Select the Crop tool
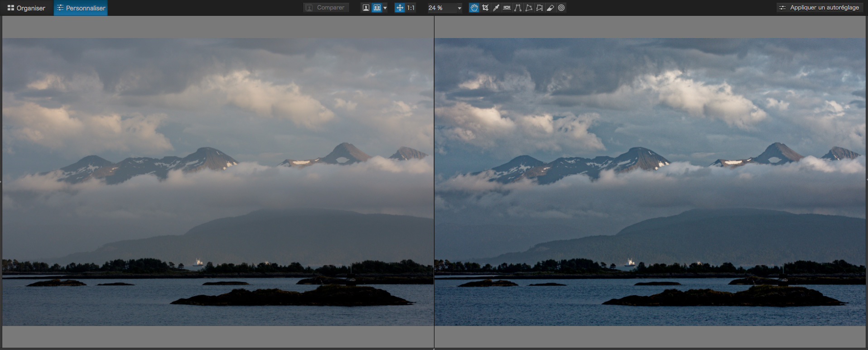The width and height of the screenshot is (868, 350). pyautogui.click(x=485, y=8)
